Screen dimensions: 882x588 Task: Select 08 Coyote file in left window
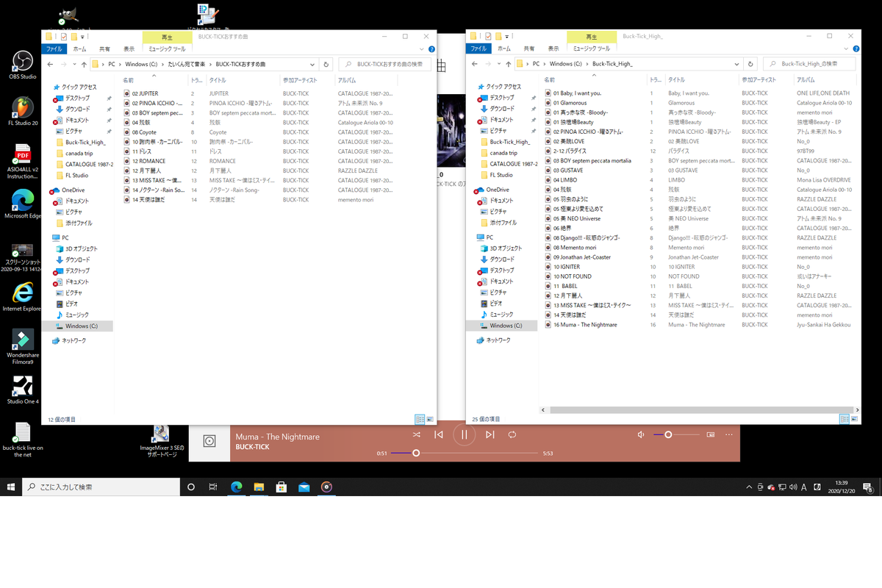coord(144,132)
